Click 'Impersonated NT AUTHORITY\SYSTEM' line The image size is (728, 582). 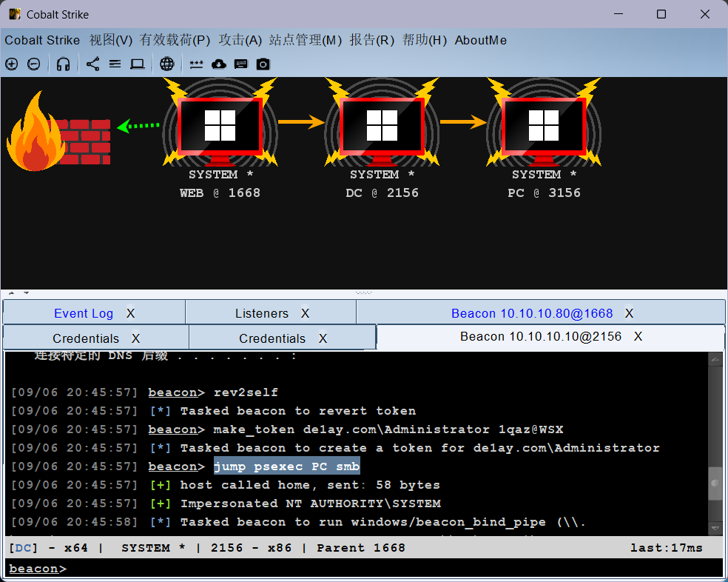(310, 504)
